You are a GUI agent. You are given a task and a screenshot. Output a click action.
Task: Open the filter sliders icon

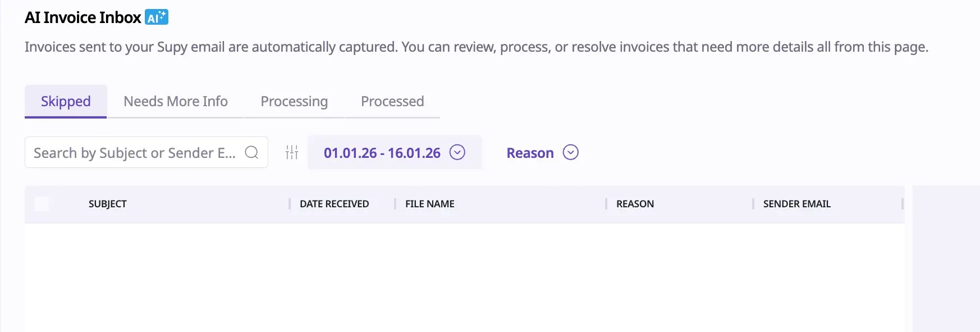(x=292, y=152)
